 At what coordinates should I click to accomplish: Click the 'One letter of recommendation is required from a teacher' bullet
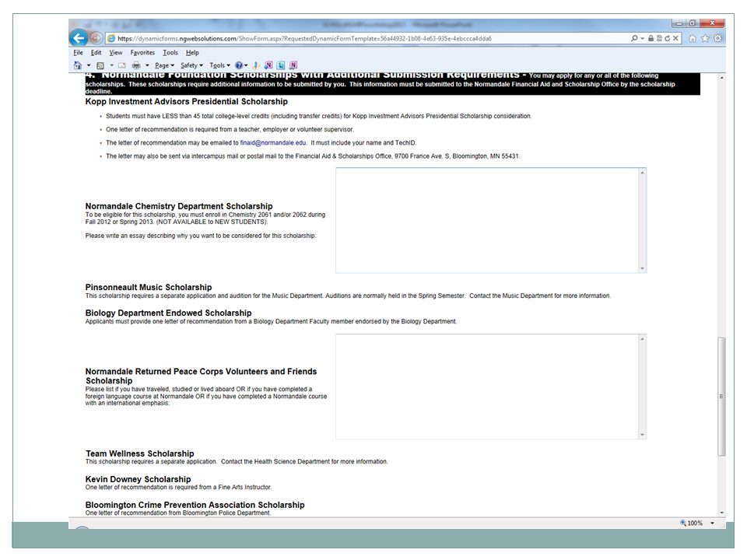[230, 130]
